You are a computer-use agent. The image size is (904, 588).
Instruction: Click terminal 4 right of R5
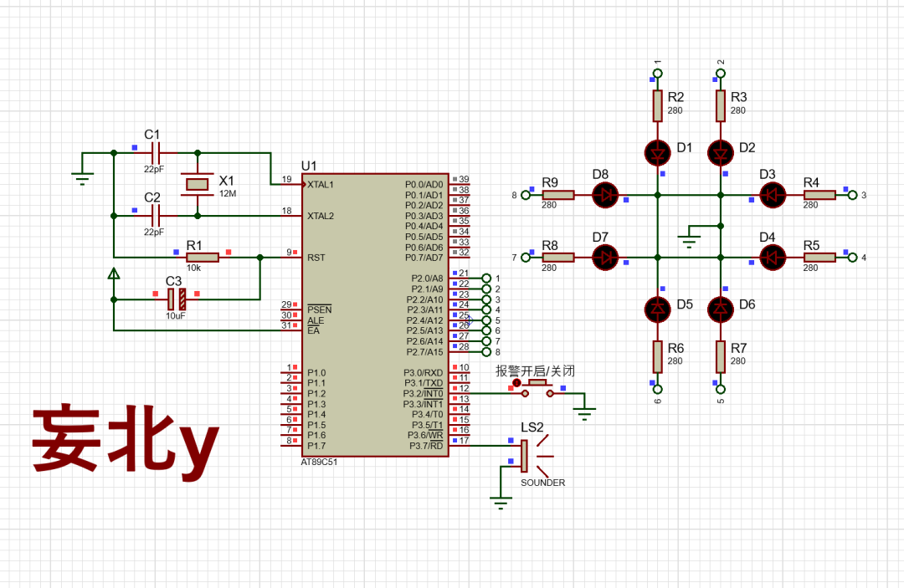853,258
